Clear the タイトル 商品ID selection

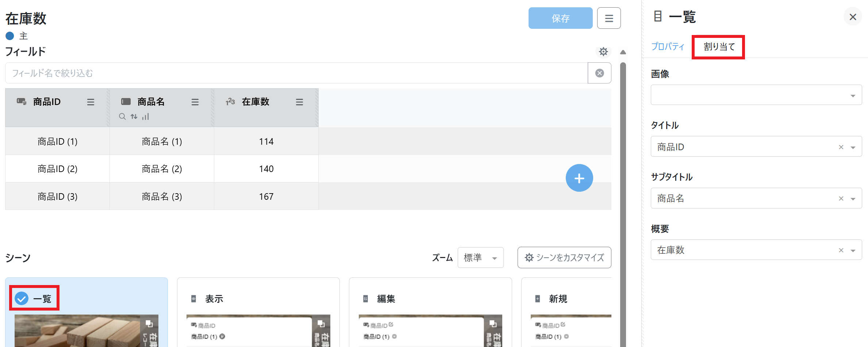coord(841,147)
